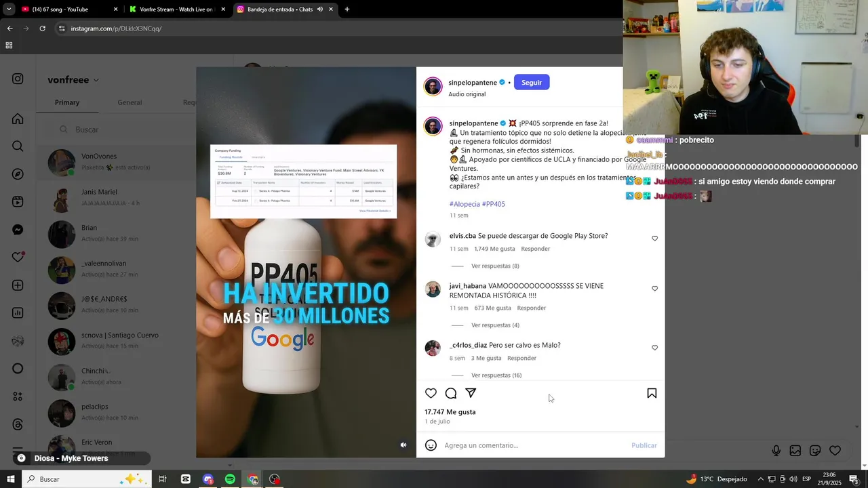This screenshot has width=868, height=488.
Task: Open the #Alopecia hashtag link
Action: [x=465, y=204]
